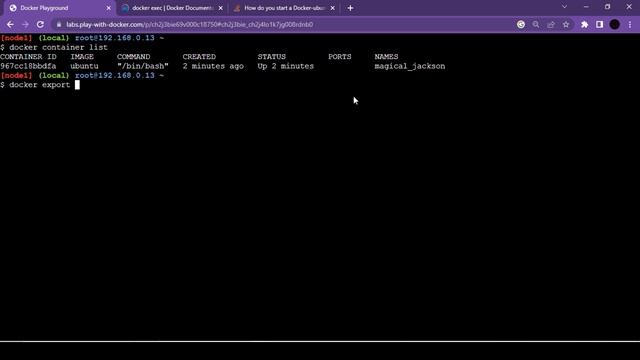Close the How do you start Docker tab
The image size is (640, 360).
click(x=333, y=8)
